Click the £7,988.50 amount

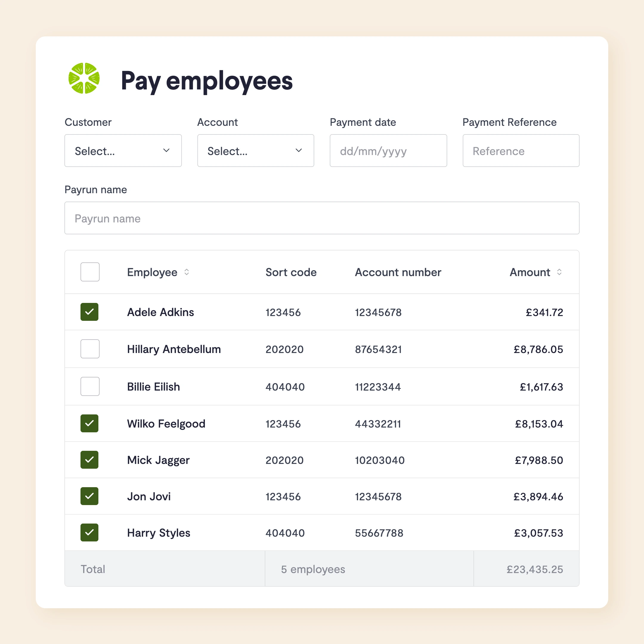point(539,460)
